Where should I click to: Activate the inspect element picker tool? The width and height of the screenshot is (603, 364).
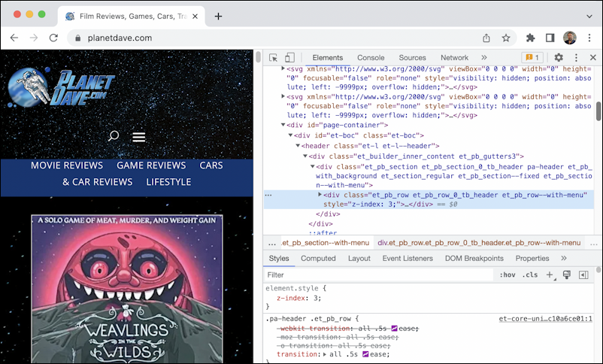click(x=274, y=58)
